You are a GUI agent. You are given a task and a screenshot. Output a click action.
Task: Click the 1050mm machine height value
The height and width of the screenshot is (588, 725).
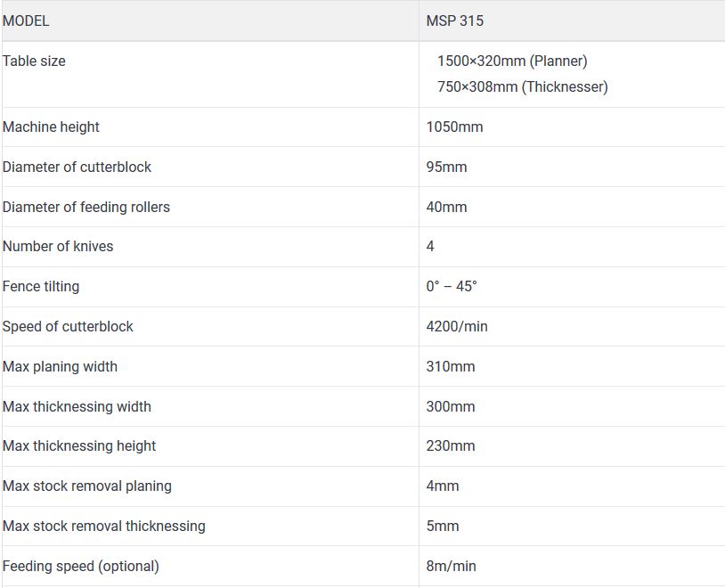(x=454, y=127)
